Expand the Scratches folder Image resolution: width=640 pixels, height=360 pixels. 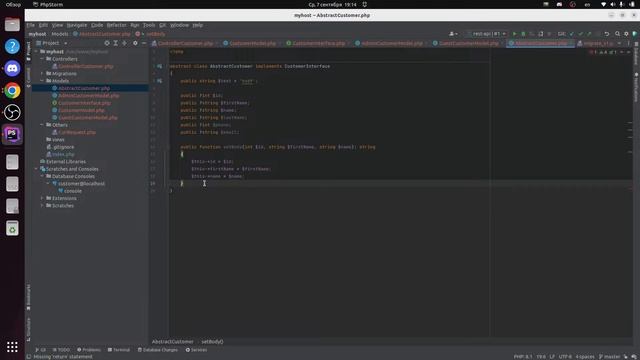(42, 206)
